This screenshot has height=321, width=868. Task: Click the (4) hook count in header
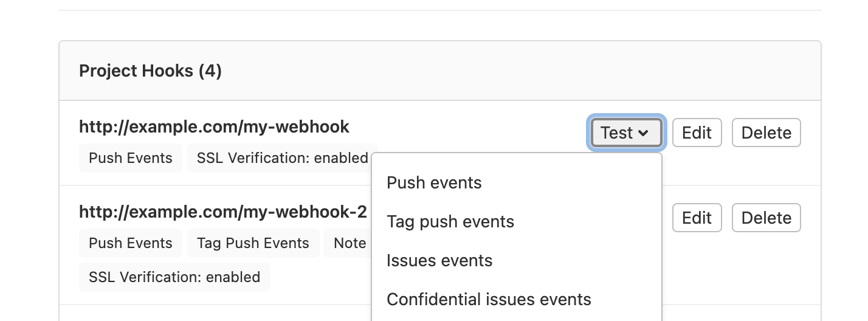click(210, 71)
